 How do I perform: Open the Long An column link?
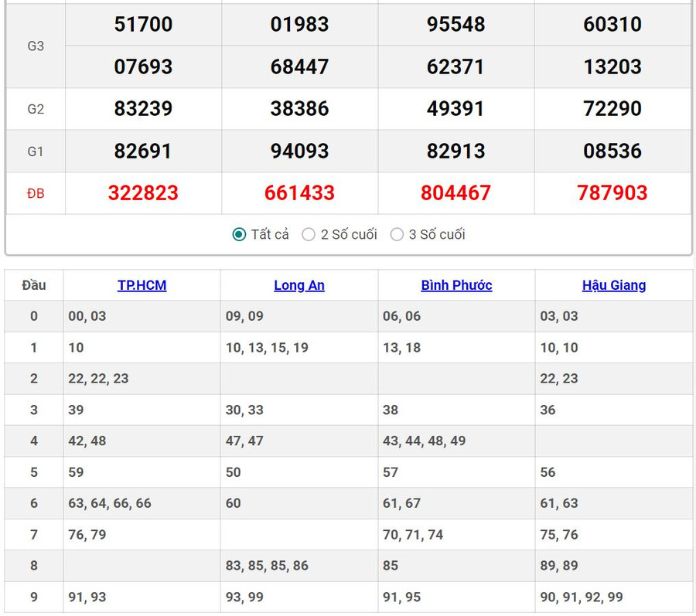[x=299, y=285]
